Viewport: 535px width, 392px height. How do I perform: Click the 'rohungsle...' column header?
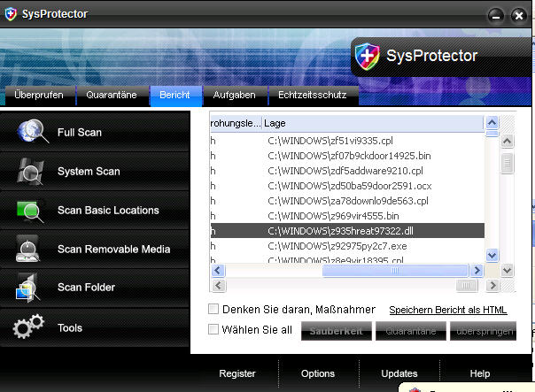(236, 123)
